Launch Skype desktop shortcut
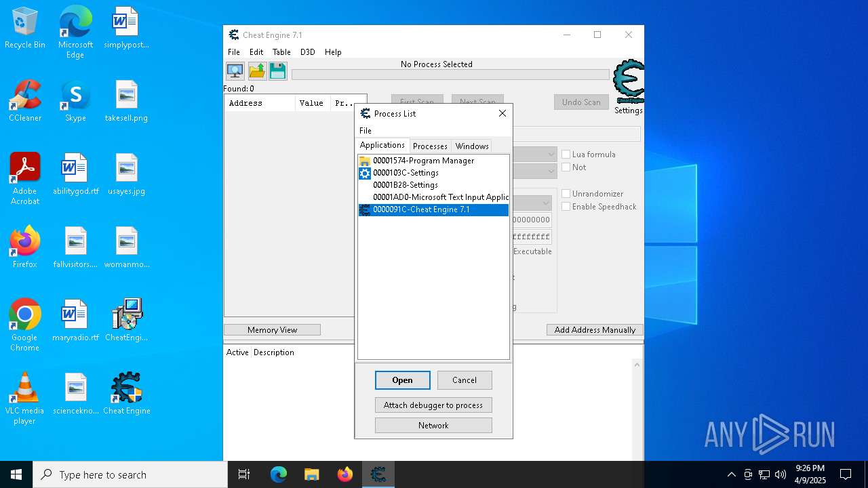This screenshot has width=868, height=488. 75,102
